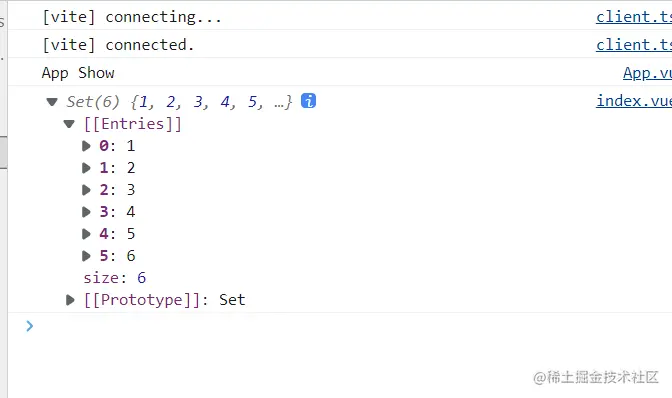Open client.ts link for connecting message
672x398 pixels.
tap(634, 17)
